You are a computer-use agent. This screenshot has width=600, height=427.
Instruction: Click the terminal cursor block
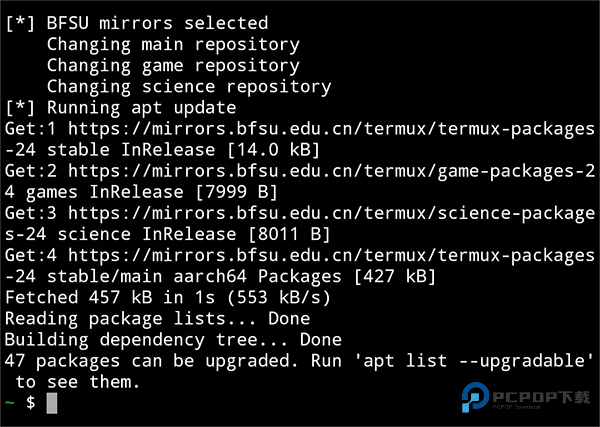point(52,403)
